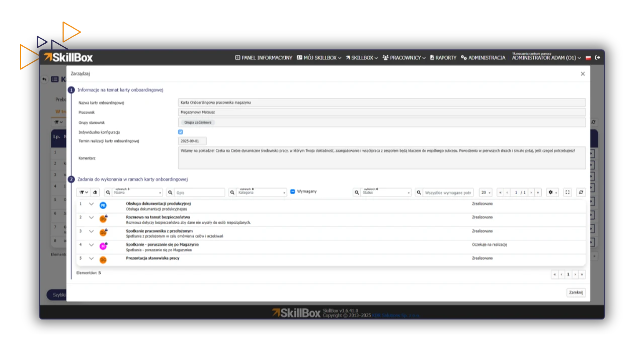Toggle the Indywidualna konfiguracja checkbox

pyautogui.click(x=181, y=132)
